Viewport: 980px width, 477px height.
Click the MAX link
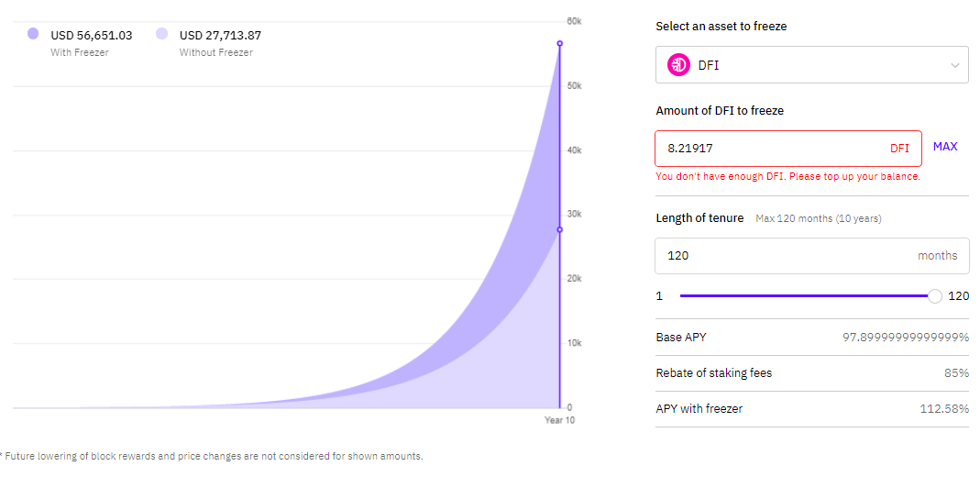coord(945,147)
